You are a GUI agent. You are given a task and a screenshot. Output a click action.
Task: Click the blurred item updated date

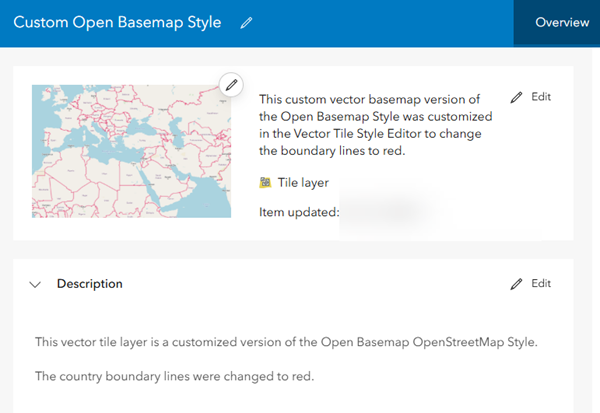point(388,212)
